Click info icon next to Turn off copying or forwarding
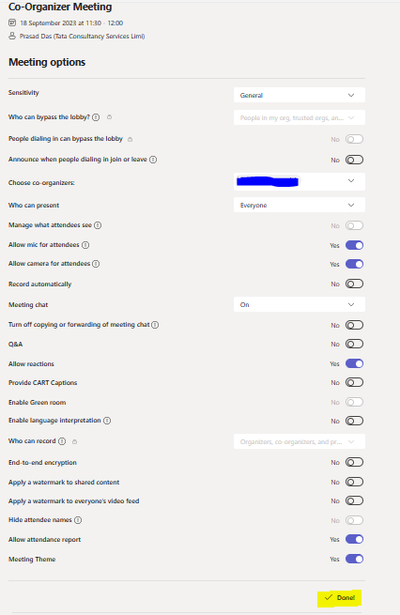Screen dimensions: 400x615 pos(155,325)
